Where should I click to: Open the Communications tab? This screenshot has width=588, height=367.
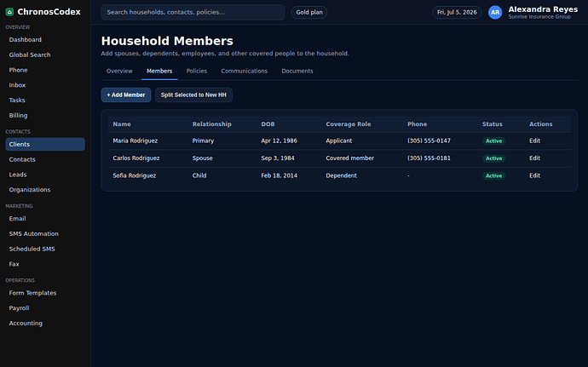point(244,71)
